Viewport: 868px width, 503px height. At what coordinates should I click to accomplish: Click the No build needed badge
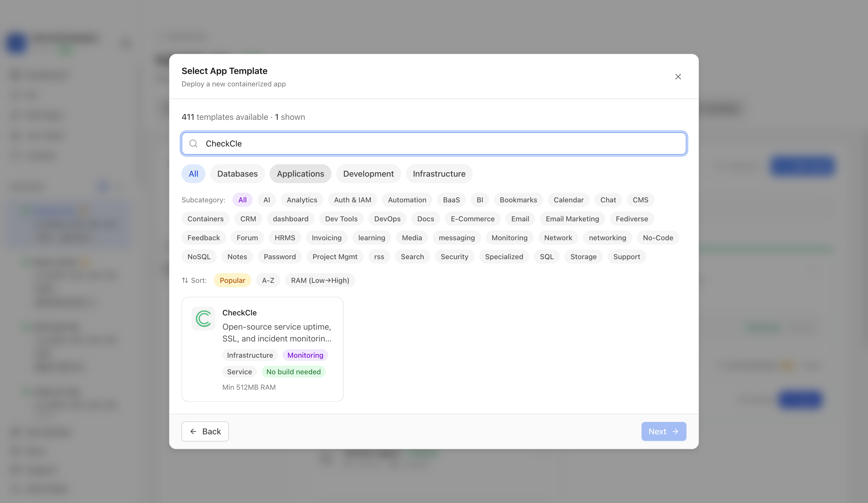[x=294, y=372]
